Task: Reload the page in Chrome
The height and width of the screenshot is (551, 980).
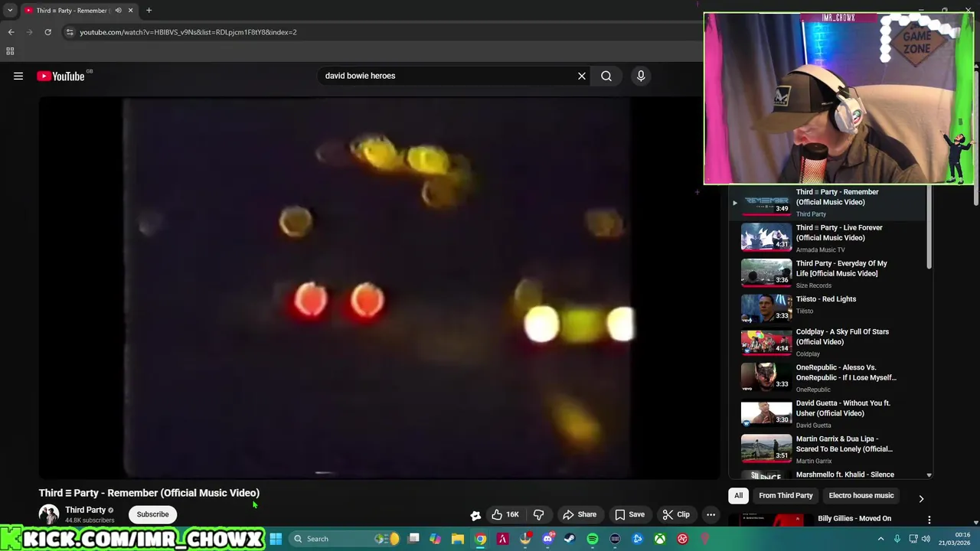Action: coord(47,32)
